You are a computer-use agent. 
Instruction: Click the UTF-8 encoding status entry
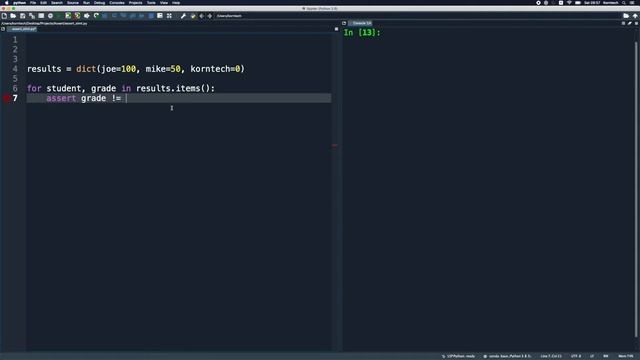pyautogui.click(x=576, y=356)
